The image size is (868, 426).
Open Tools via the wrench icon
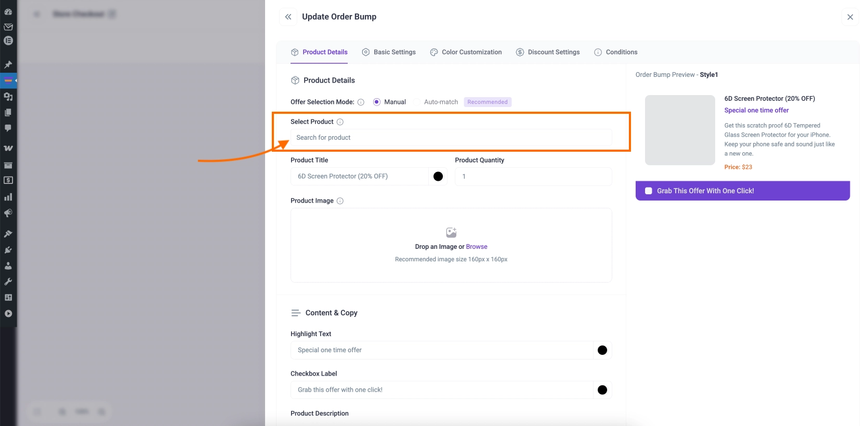tap(8, 282)
